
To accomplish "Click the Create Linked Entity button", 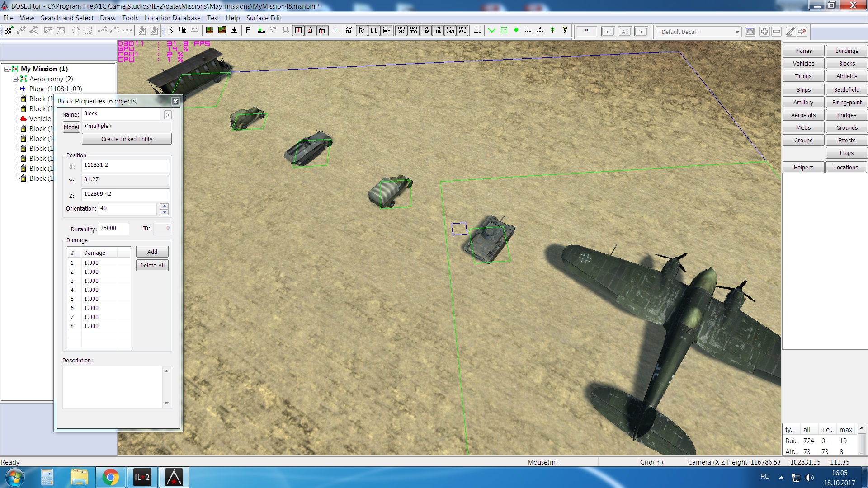I will click(x=127, y=139).
